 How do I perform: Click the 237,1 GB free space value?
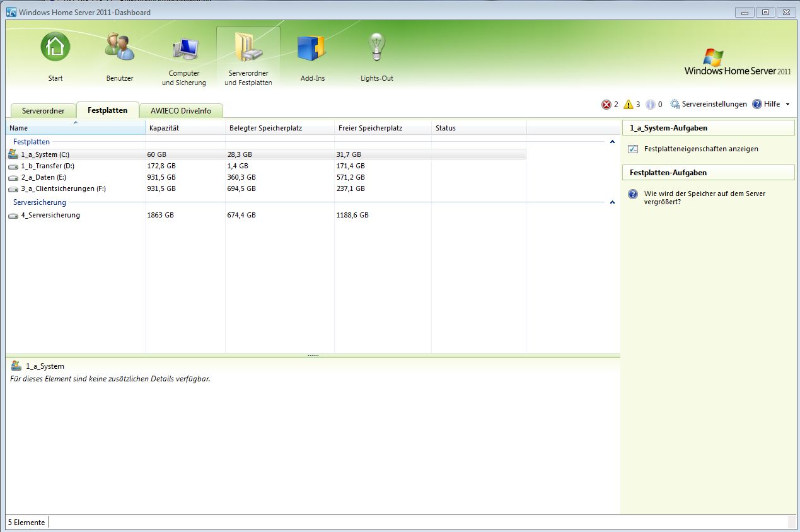tap(351, 189)
